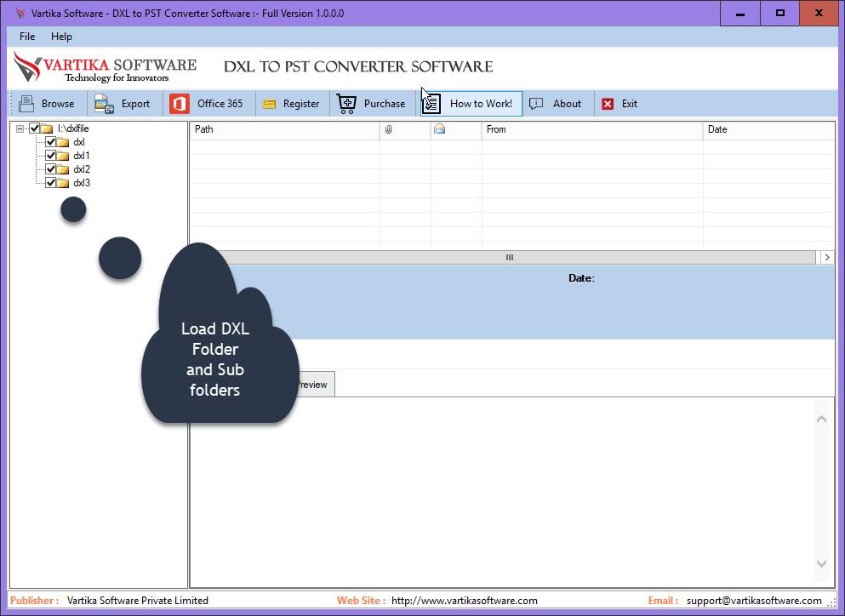Click the Vartika icon in title bar
The height and width of the screenshot is (616, 845).
coord(20,13)
